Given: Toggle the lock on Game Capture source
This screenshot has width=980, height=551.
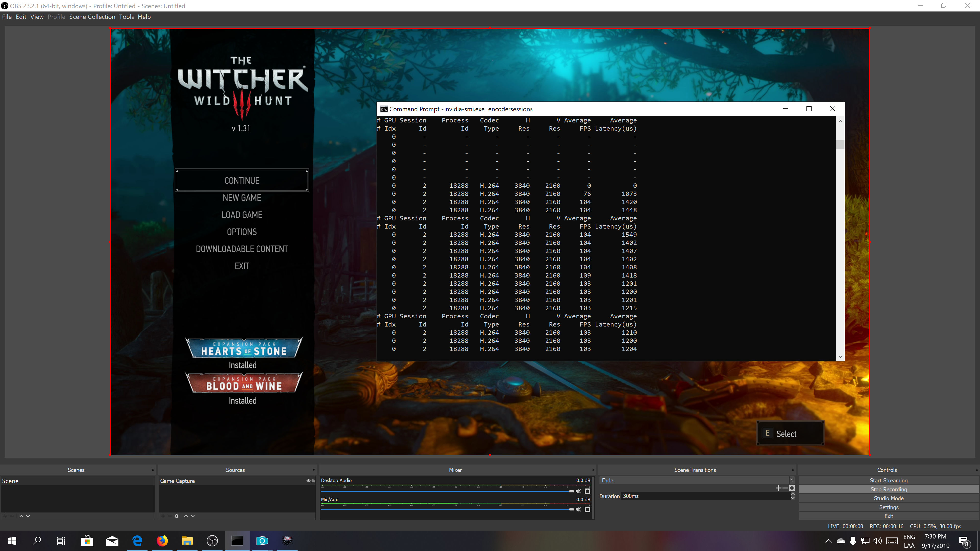Looking at the screenshot, I should 313,481.
